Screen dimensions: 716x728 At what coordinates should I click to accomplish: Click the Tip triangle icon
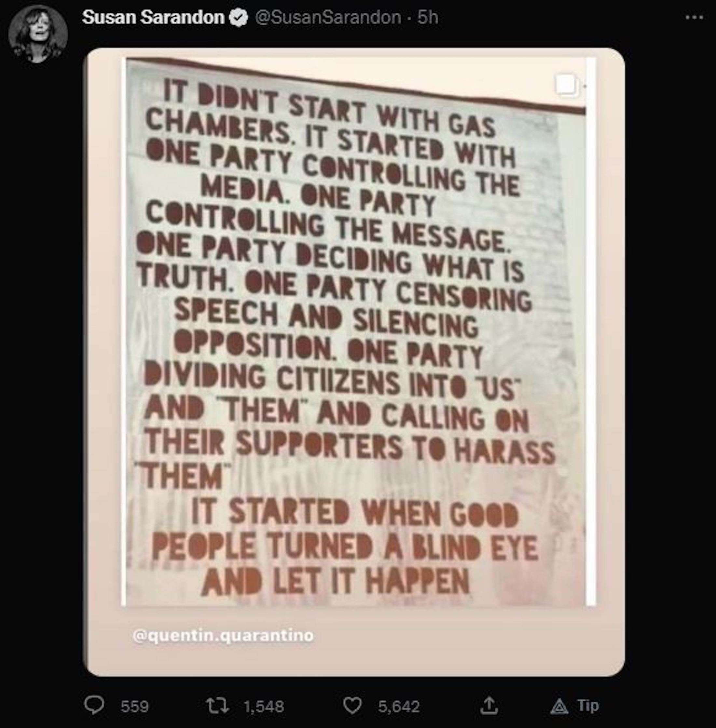point(559,706)
